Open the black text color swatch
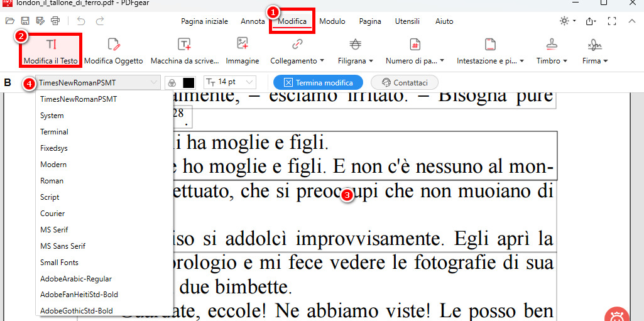 [x=188, y=82]
